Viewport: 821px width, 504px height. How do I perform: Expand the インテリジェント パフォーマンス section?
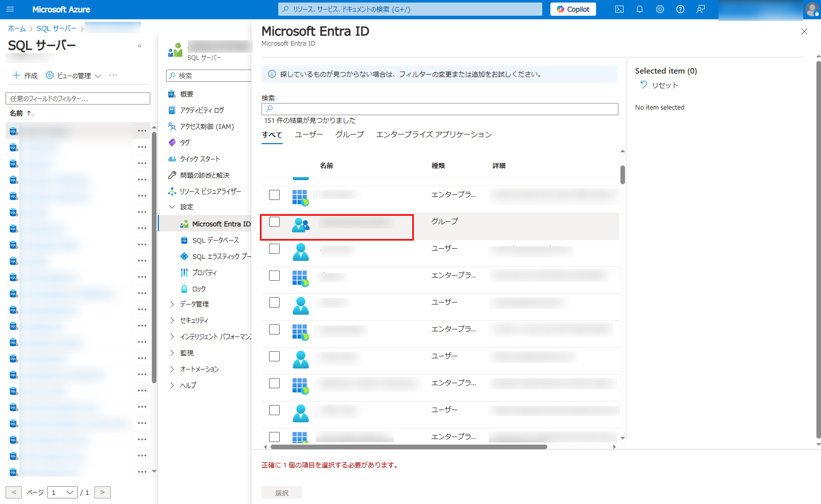pyautogui.click(x=210, y=337)
